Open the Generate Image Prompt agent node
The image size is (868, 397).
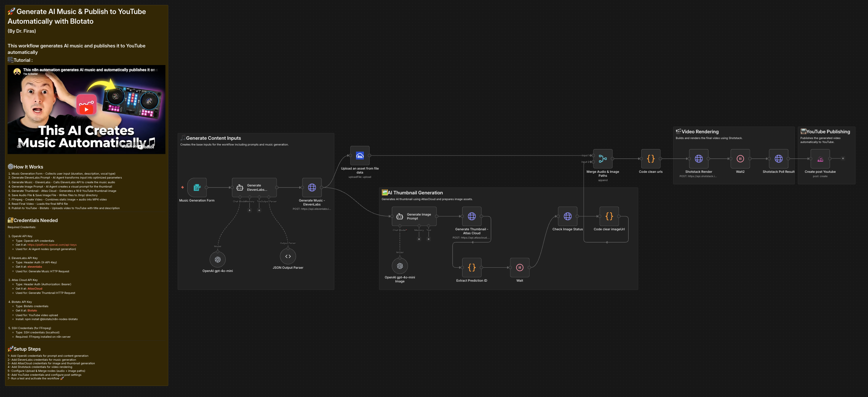click(414, 216)
